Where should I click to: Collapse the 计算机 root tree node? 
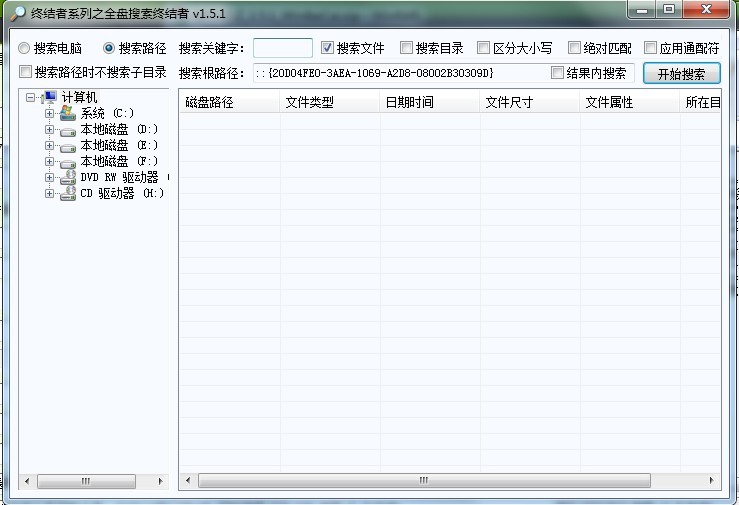(30, 98)
